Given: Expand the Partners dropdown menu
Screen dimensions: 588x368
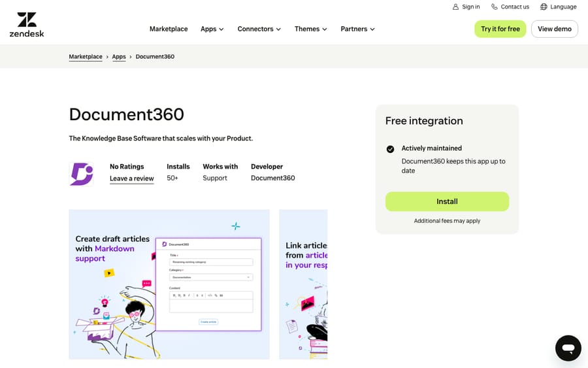Looking at the screenshot, I should 358,29.
